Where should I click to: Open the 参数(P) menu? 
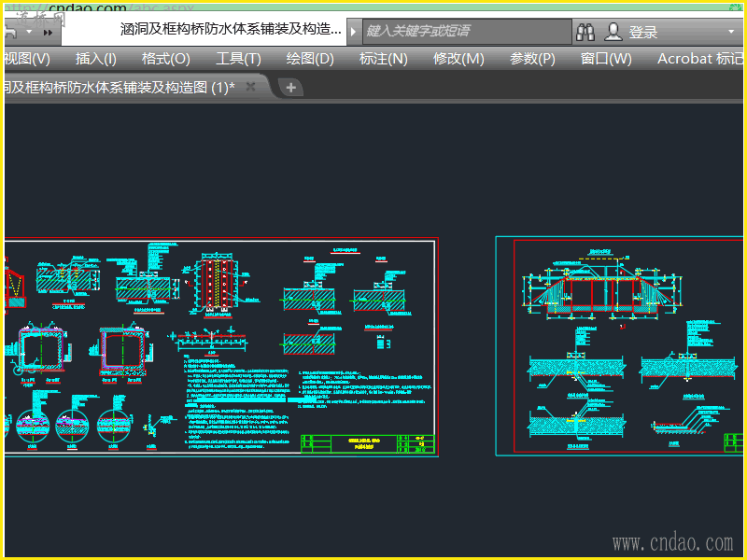[532, 59]
